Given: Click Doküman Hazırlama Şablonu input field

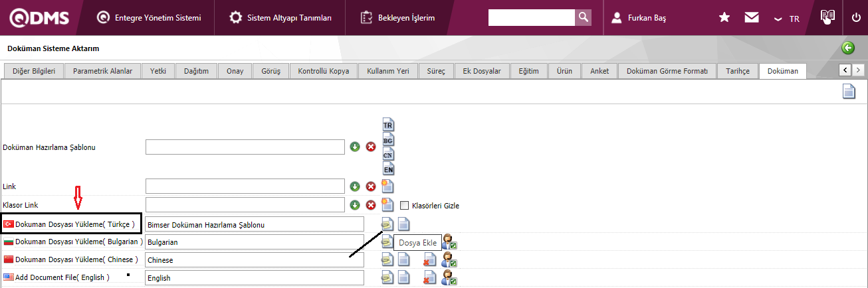Looking at the screenshot, I should (x=245, y=147).
